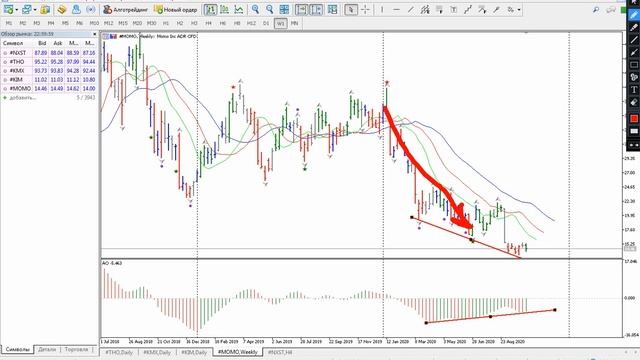Select the rectangle annotation tool

[634, 65]
